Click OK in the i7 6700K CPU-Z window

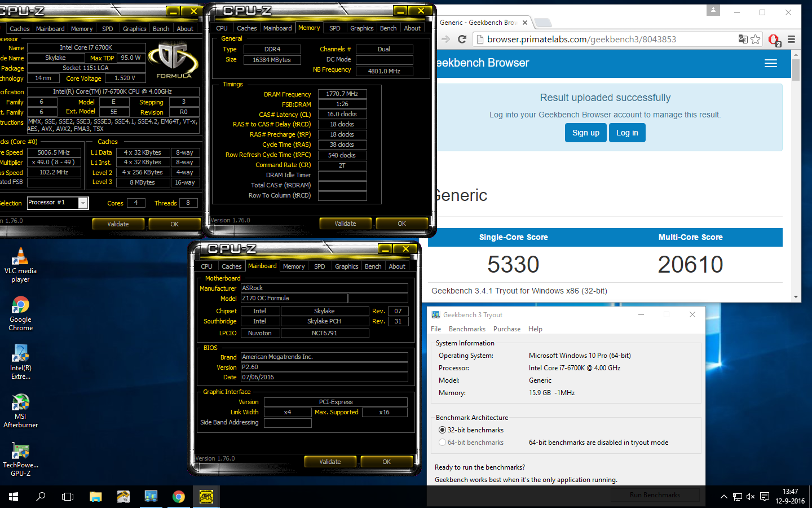point(174,224)
